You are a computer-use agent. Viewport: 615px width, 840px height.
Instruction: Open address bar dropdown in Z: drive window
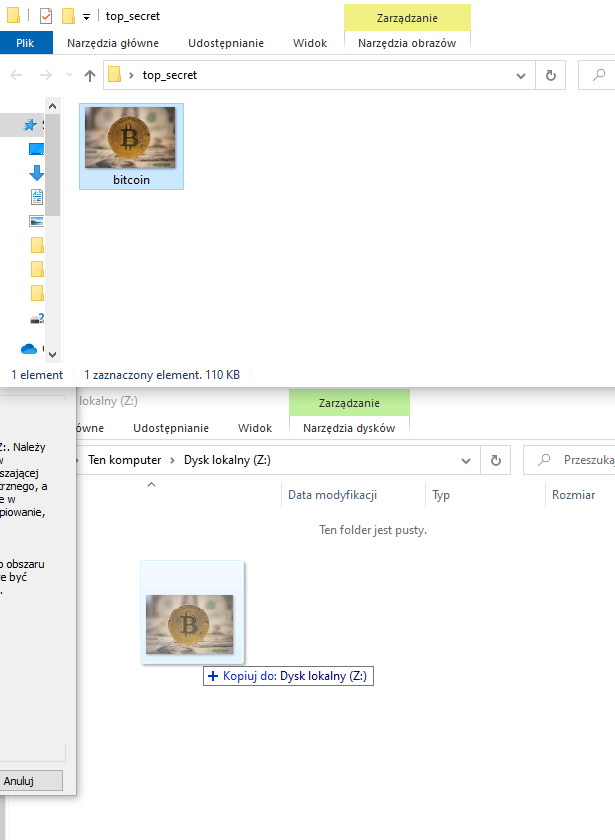click(466, 460)
